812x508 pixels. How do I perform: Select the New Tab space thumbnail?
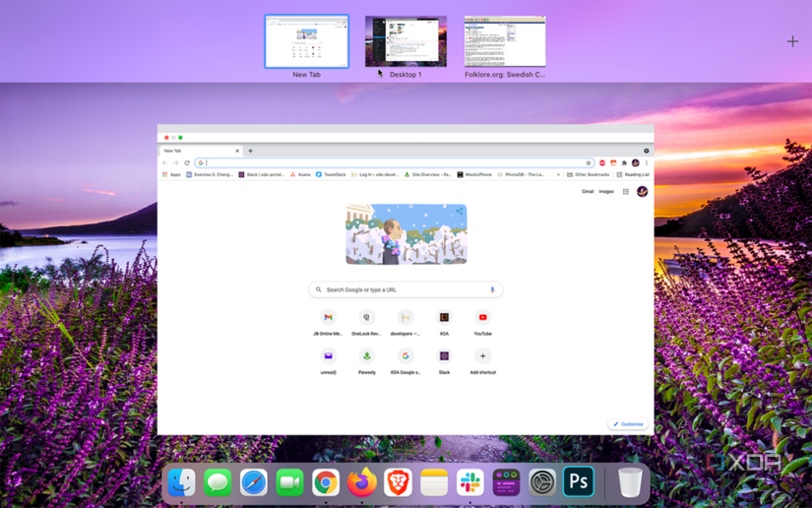point(306,41)
